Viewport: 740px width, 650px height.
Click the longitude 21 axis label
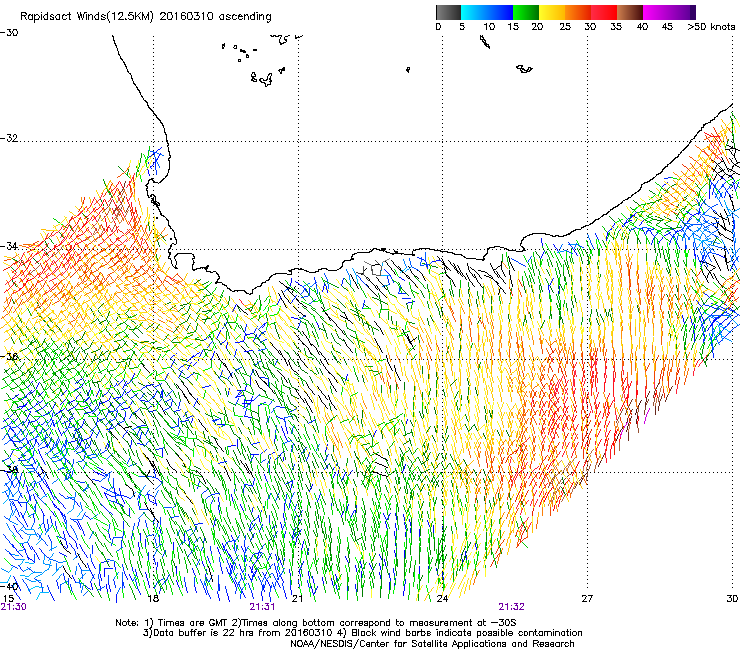(x=297, y=599)
